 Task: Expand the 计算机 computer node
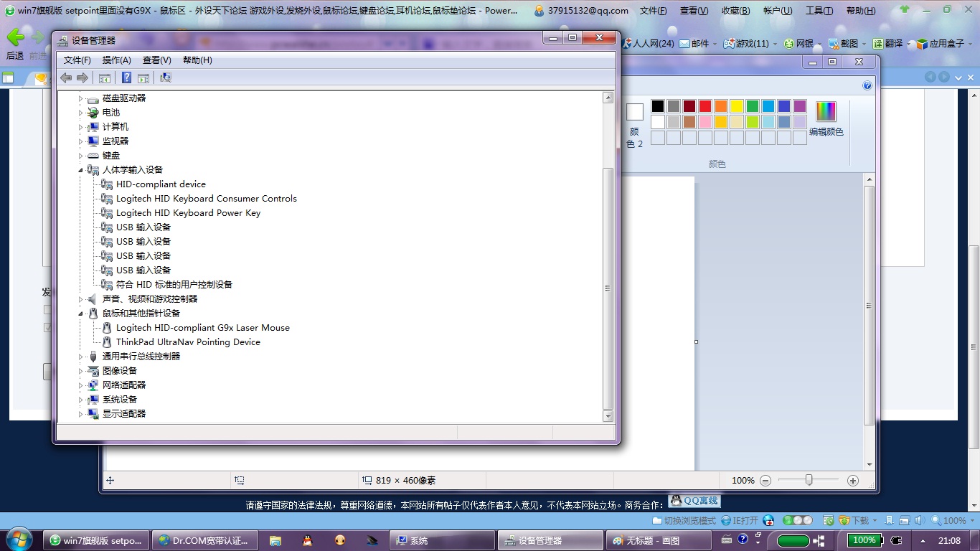click(x=80, y=127)
